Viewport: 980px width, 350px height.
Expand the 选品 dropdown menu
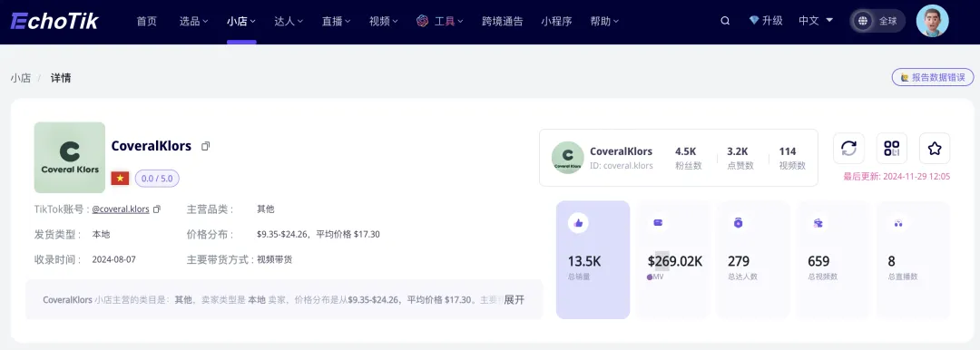(x=194, y=21)
